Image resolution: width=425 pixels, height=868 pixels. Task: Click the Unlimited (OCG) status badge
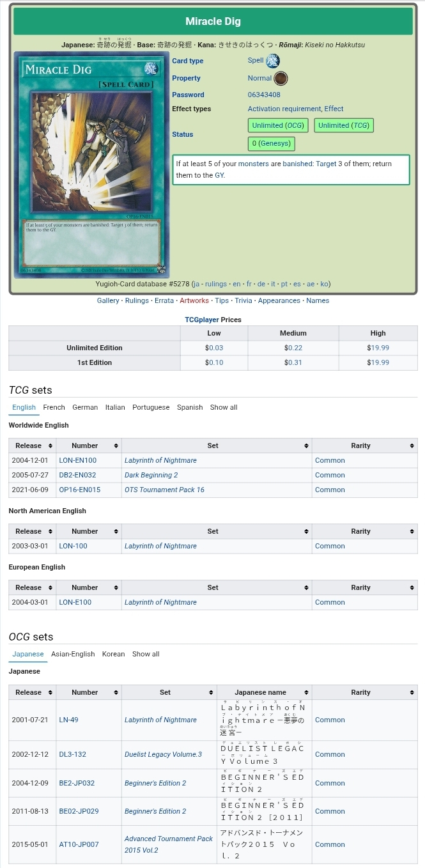pyautogui.click(x=278, y=125)
